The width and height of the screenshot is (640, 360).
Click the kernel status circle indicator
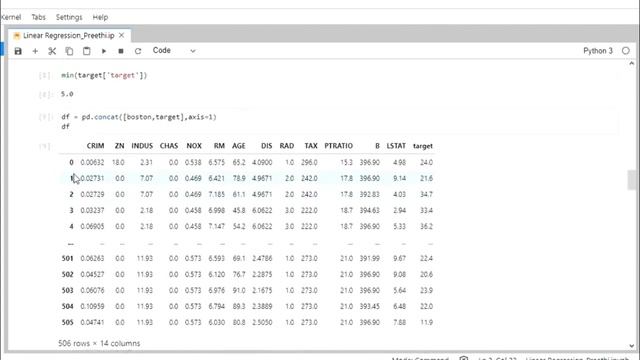[x=626, y=51]
